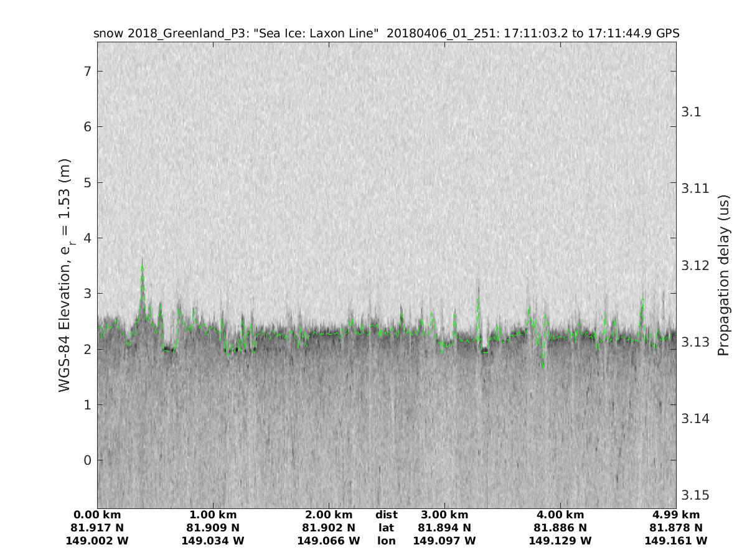Screen dimensions: 747x560
Task: Click the 0 tick label on elevation axis
Action: (88, 460)
